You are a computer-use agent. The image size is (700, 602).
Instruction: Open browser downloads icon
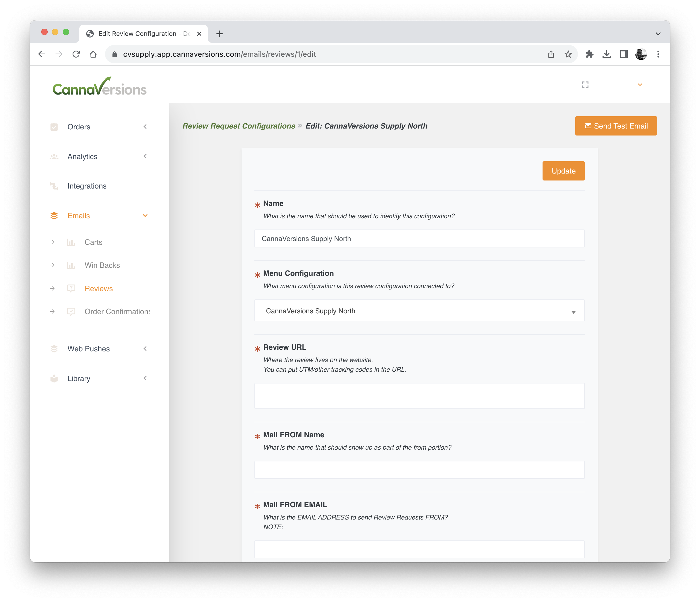click(607, 54)
